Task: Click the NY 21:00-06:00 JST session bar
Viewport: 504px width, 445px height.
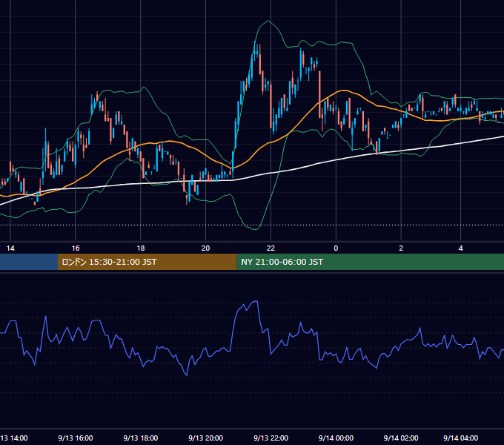Action: click(x=371, y=262)
